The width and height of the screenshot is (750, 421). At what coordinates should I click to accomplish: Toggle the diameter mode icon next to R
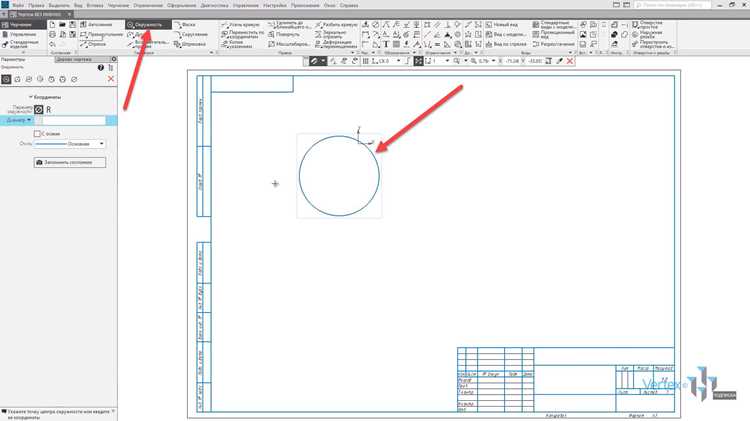click(39, 110)
